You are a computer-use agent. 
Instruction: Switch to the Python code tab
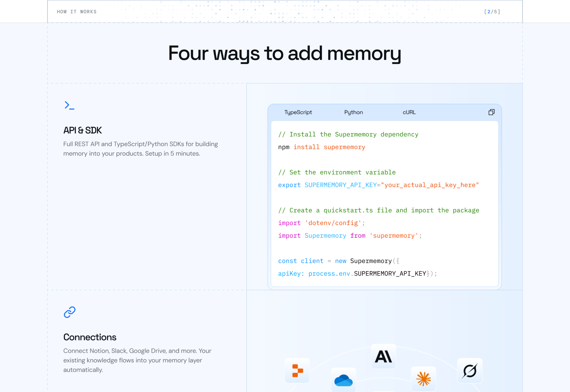tap(353, 112)
